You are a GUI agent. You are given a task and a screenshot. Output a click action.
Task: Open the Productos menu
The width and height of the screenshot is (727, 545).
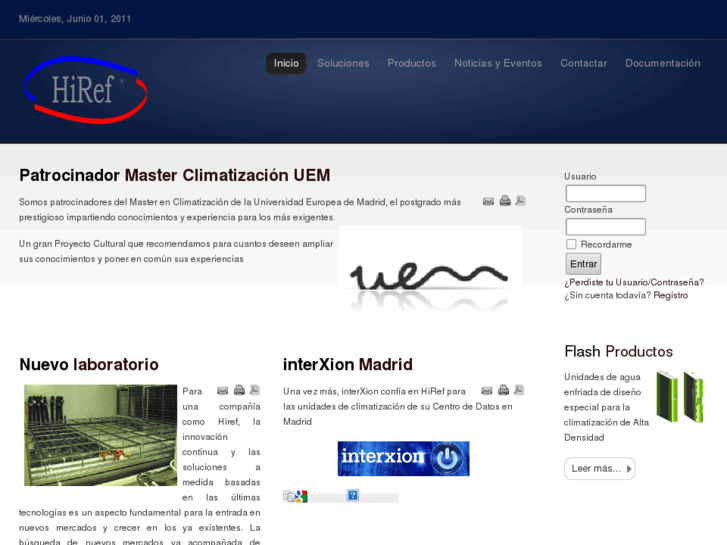pyautogui.click(x=412, y=63)
